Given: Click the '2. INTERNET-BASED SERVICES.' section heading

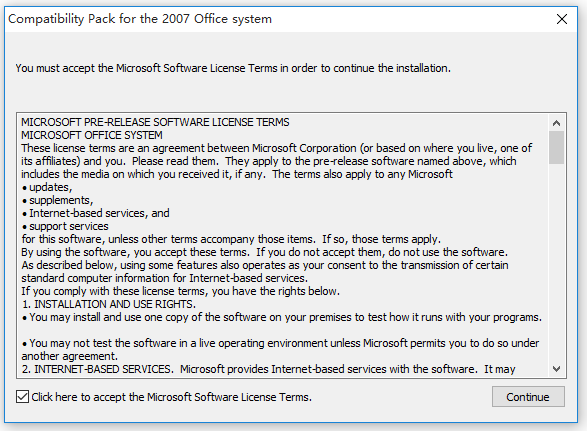Looking at the screenshot, I should click(97, 369).
